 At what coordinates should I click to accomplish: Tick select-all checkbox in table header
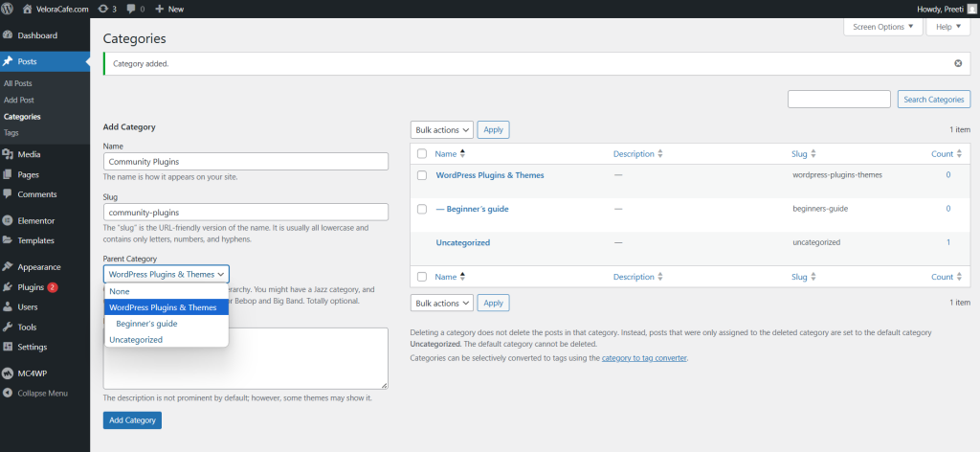coord(422,154)
